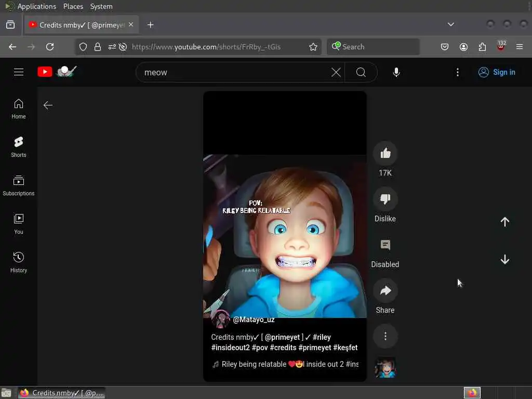The width and height of the screenshot is (532, 399).
Task: Click the site security padlock icon
Action: point(98,47)
